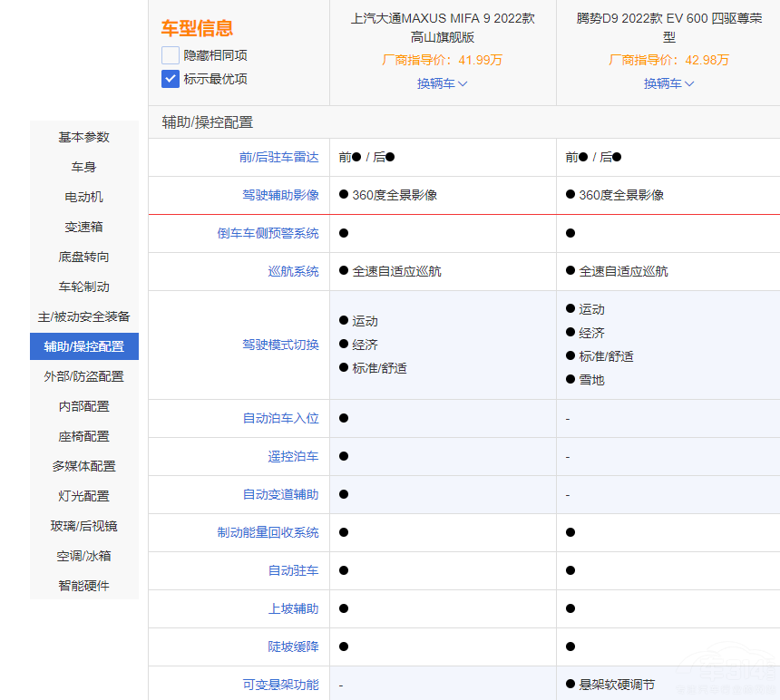
Task: Open 换辆车 dropdown for 腾势D9
Action: (x=668, y=83)
